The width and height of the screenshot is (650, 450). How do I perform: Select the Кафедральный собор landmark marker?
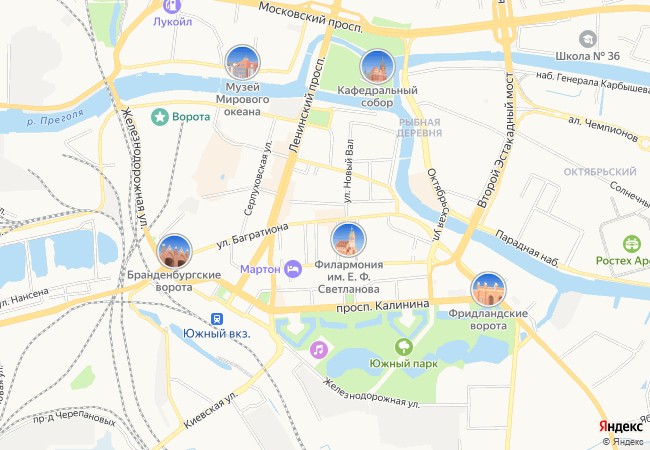[x=377, y=66]
